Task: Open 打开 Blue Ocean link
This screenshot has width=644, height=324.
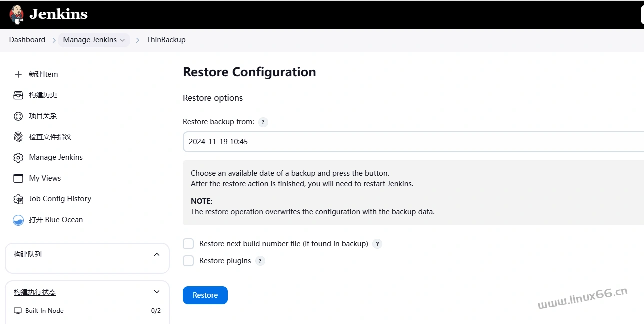Action: (x=56, y=220)
